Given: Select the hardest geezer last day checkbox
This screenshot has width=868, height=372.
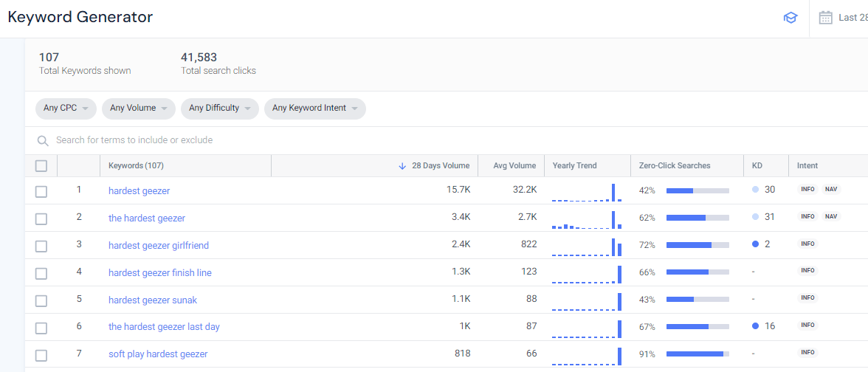Looking at the screenshot, I should pyautogui.click(x=41, y=328).
